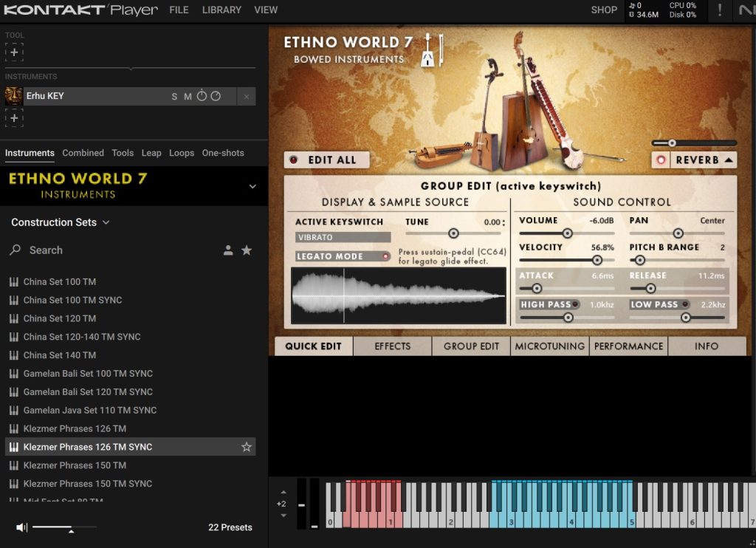Click the exclamation alert icon
Image resolution: width=756 pixels, height=548 pixels.
click(720, 10)
